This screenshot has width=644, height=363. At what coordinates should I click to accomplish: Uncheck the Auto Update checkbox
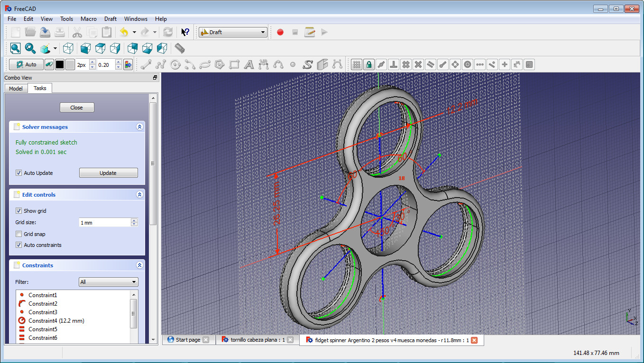coord(18,173)
